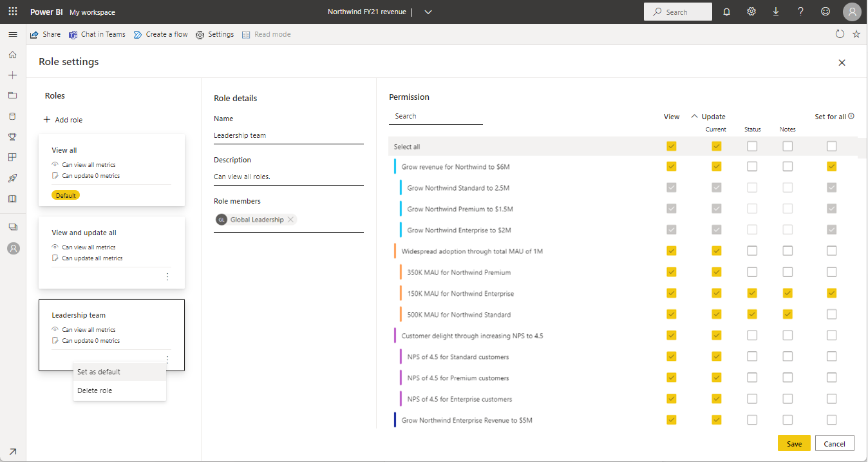Expand the report title dropdown arrow
The width and height of the screenshot is (868, 462).
[x=429, y=12]
